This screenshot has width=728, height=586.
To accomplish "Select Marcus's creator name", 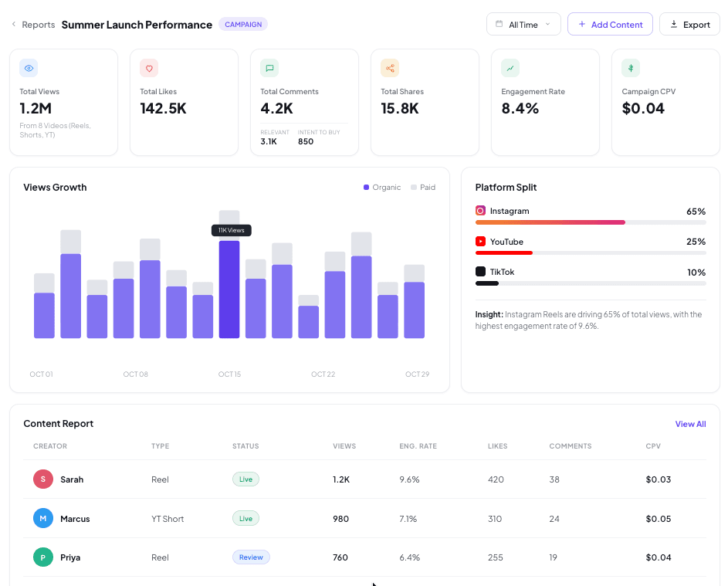I will [x=75, y=519].
